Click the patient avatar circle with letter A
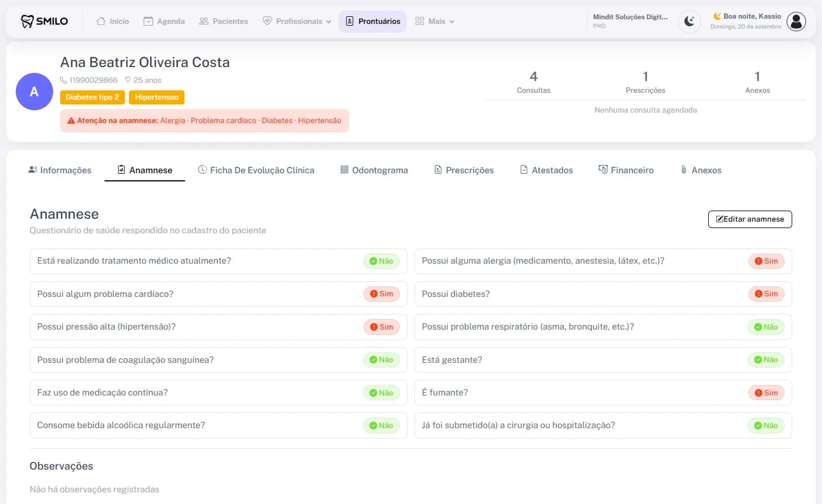 pos(34,92)
